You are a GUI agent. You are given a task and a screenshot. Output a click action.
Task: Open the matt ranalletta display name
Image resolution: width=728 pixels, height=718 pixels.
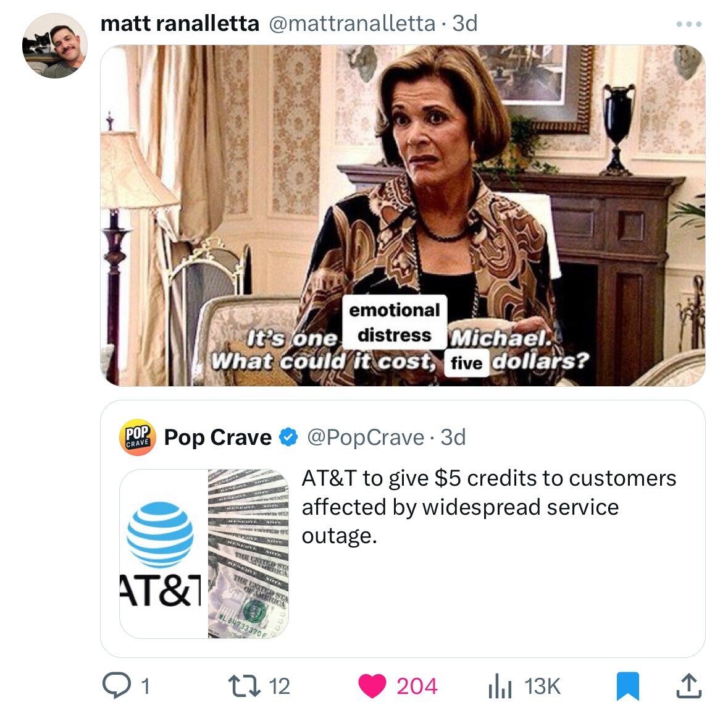pos(180,23)
